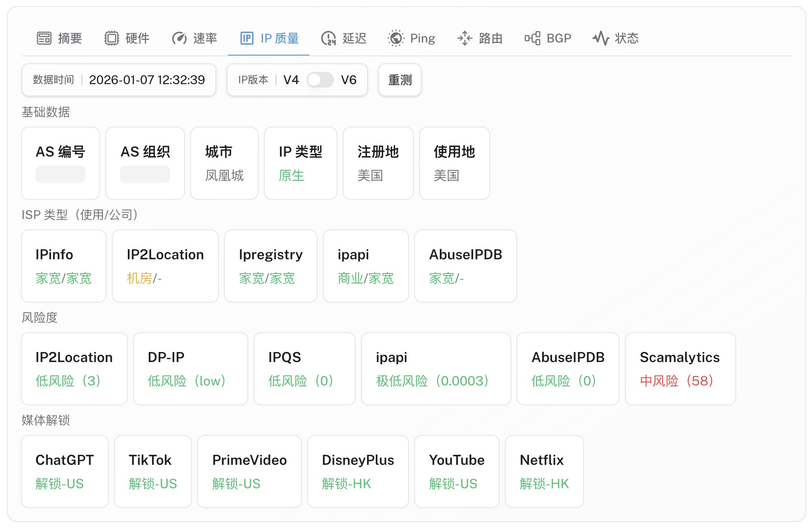Click the BGP network icon

(533, 39)
